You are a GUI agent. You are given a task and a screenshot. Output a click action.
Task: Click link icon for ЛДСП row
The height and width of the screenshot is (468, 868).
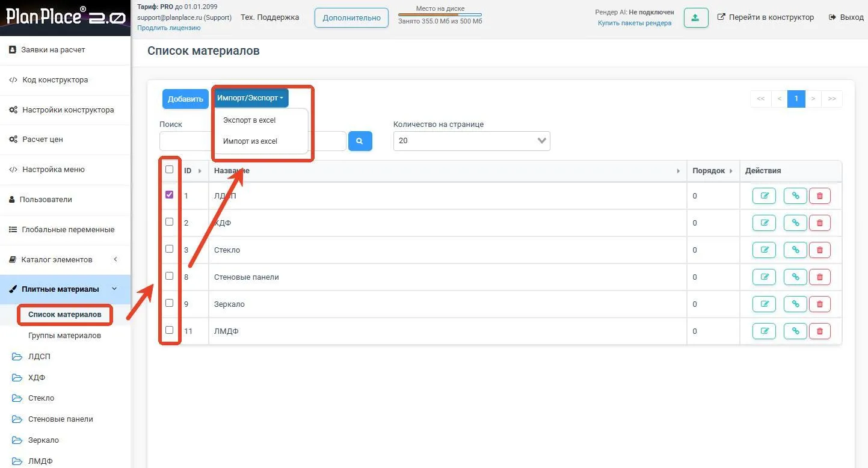point(795,196)
